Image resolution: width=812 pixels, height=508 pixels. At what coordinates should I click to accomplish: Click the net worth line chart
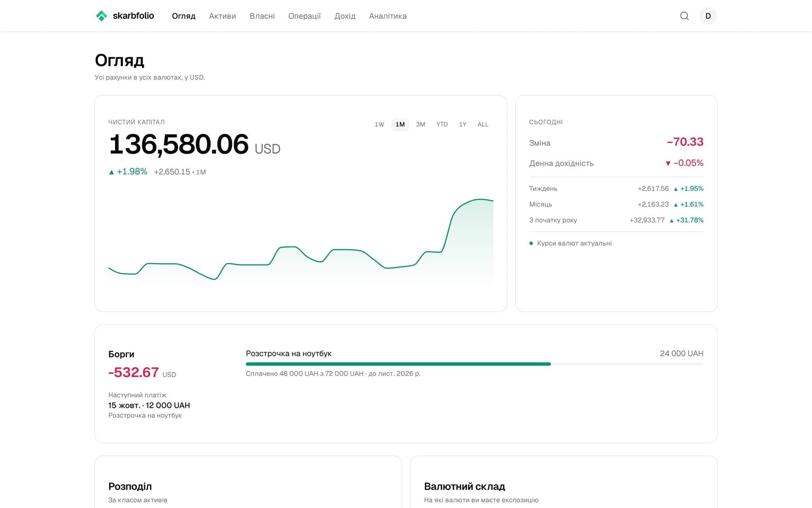coord(301,241)
